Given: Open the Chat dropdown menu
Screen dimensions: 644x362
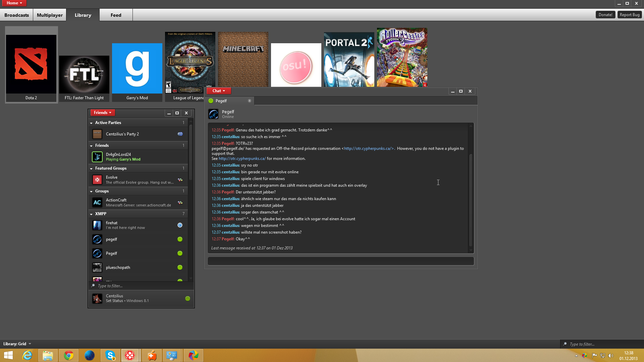Looking at the screenshot, I should click(219, 91).
